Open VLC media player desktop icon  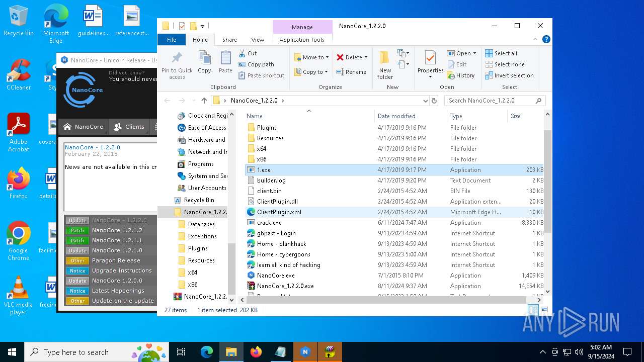coord(18,296)
